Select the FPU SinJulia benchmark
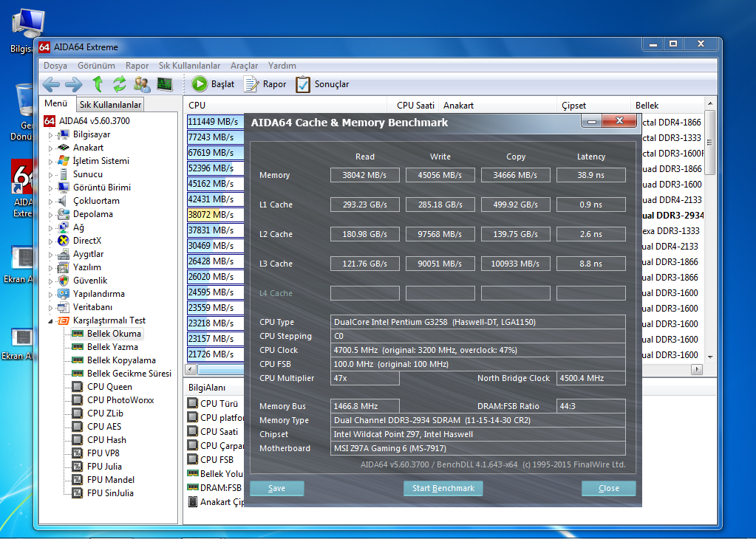The width and height of the screenshot is (756, 539). point(110,492)
